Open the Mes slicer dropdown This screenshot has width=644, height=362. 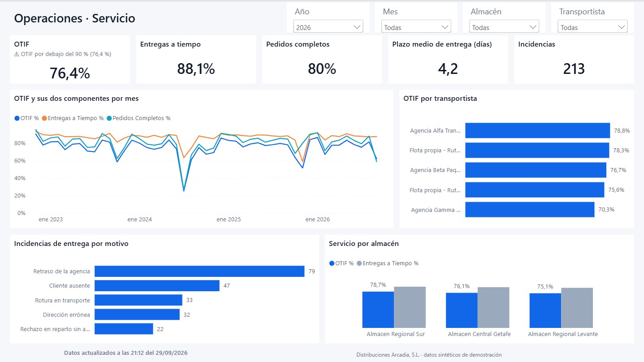(x=416, y=27)
